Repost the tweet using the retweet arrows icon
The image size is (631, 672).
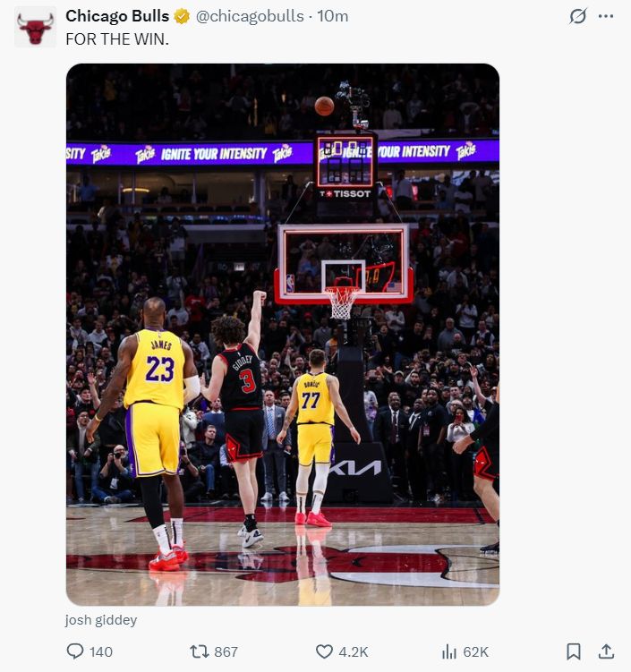point(200,651)
